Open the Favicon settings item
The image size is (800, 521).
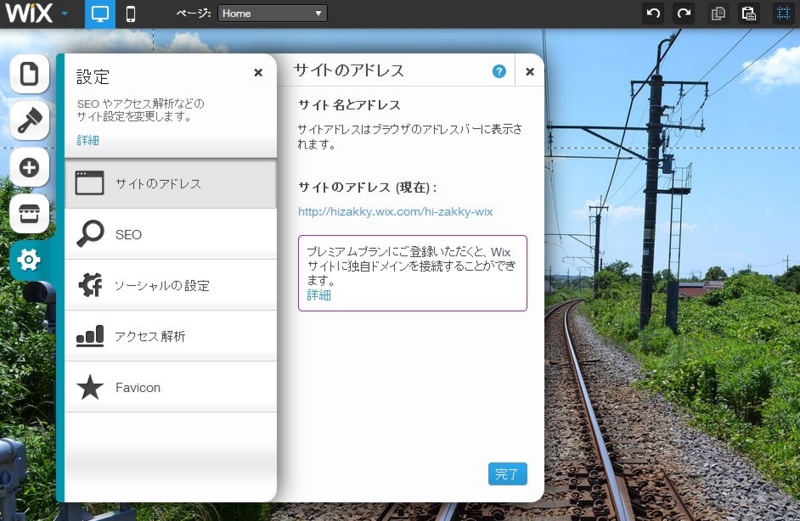[x=171, y=387]
